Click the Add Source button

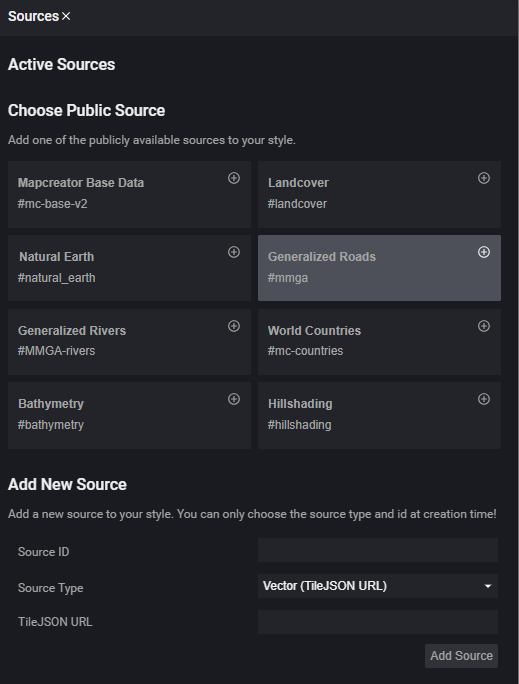(461, 656)
